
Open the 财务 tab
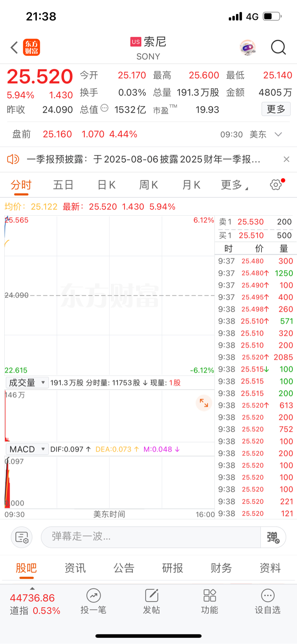(x=221, y=568)
